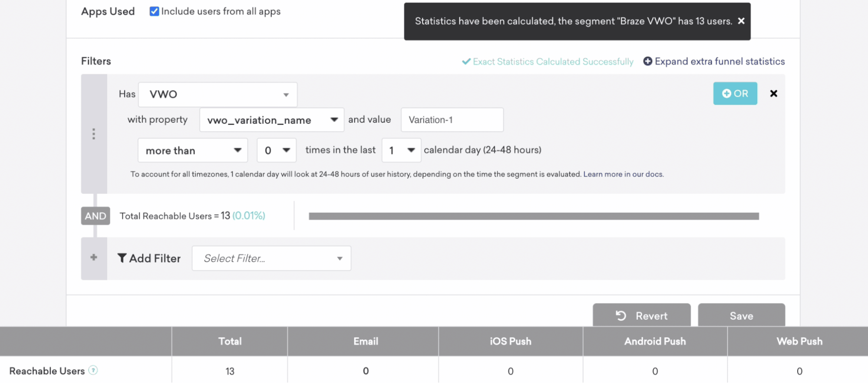Open the calendar day number dropdown
The height and width of the screenshot is (383, 868).
(x=401, y=151)
